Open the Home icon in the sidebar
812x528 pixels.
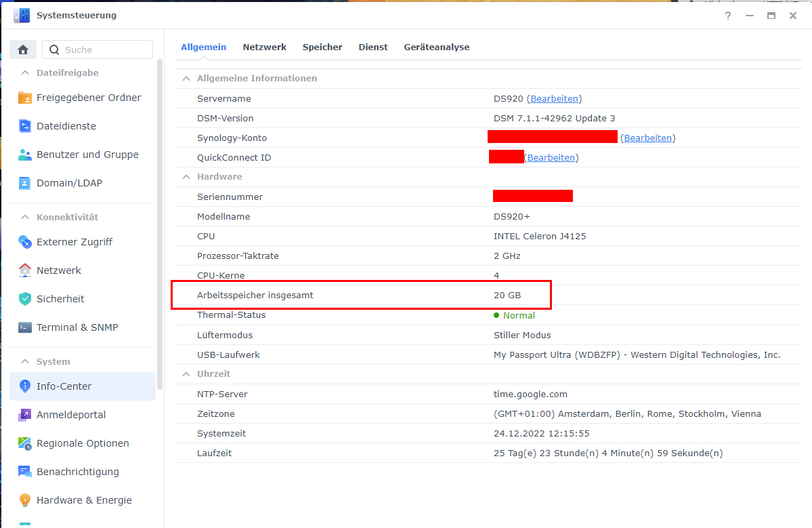coord(23,49)
